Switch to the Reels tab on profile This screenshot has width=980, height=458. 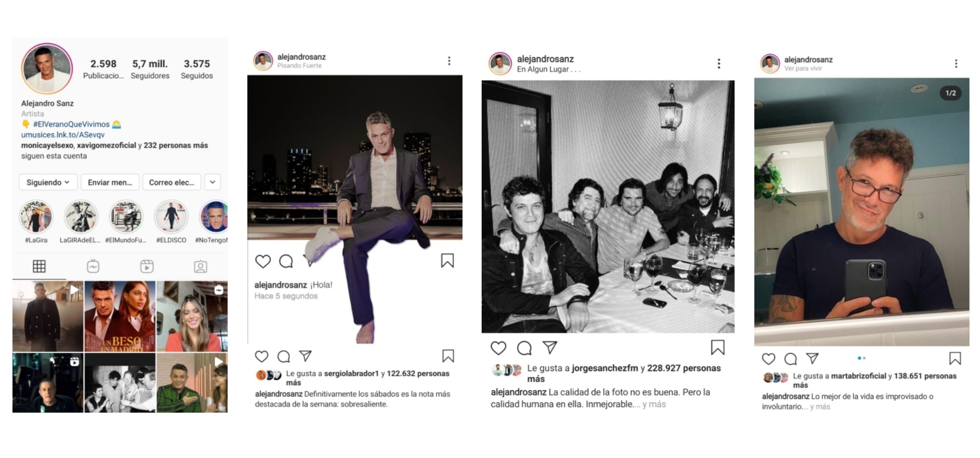coord(147,266)
